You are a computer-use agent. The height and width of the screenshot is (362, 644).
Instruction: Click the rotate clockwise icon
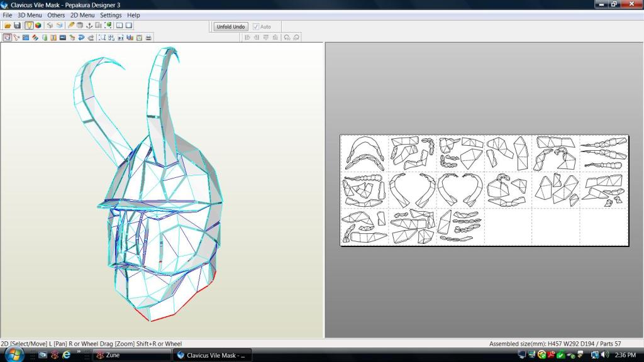[297, 37]
